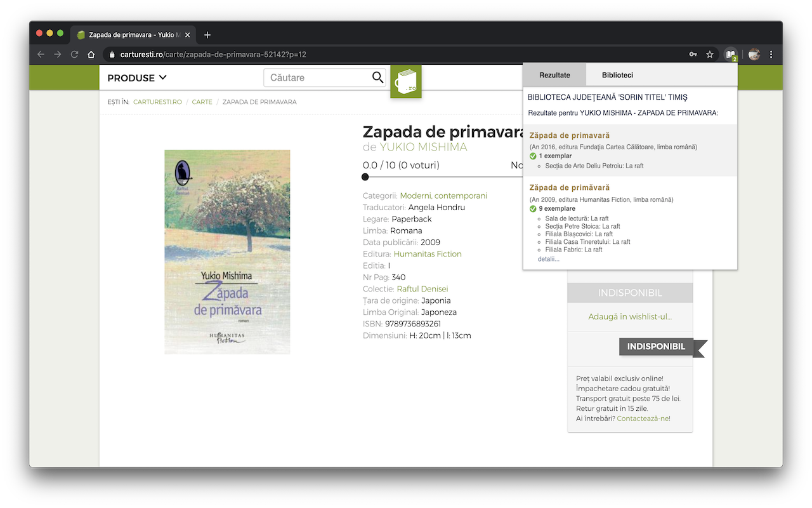The image size is (812, 508).
Task: Click the search magnifier icon
Action: pyautogui.click(x=377, y=77)
